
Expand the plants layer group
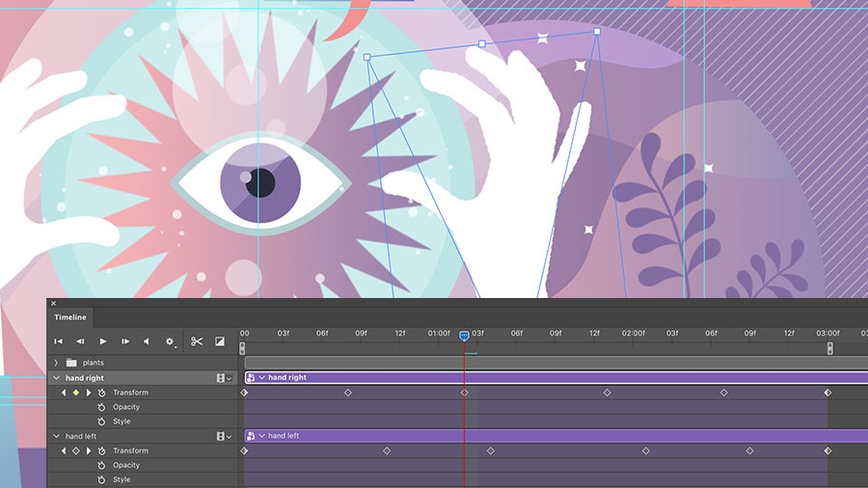point(56,363)
